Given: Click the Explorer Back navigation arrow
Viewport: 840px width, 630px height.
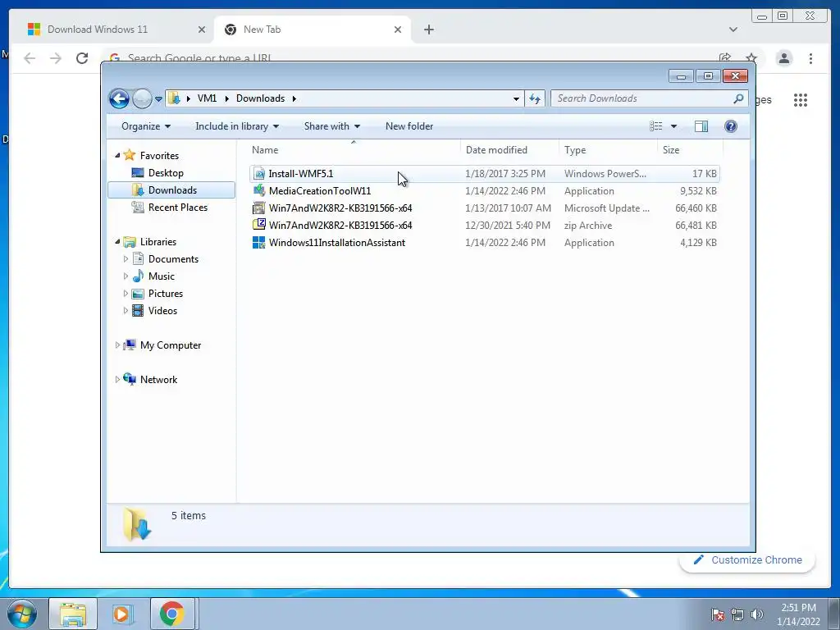Looking at the screenshot, I should (x=119, y=98).
